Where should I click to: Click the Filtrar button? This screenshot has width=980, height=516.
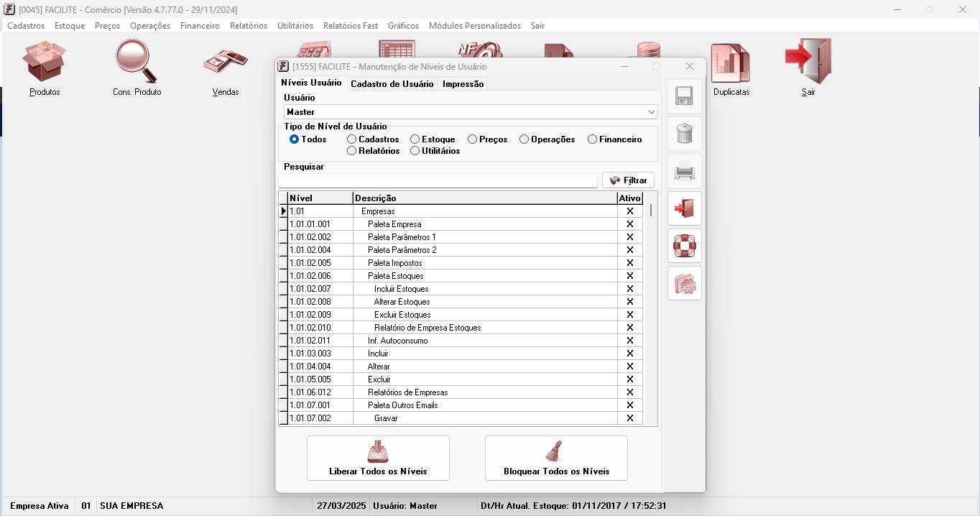pyautogui.click(x=628, y=180)
